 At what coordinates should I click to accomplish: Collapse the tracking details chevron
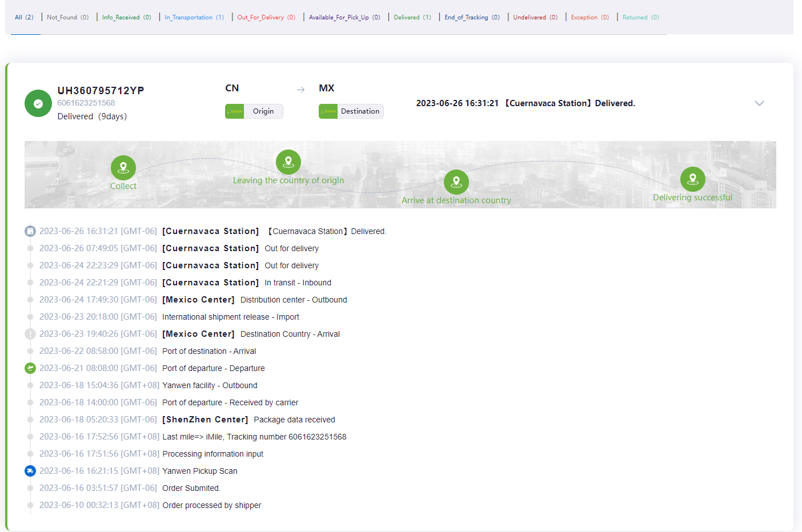click(759, 103)
